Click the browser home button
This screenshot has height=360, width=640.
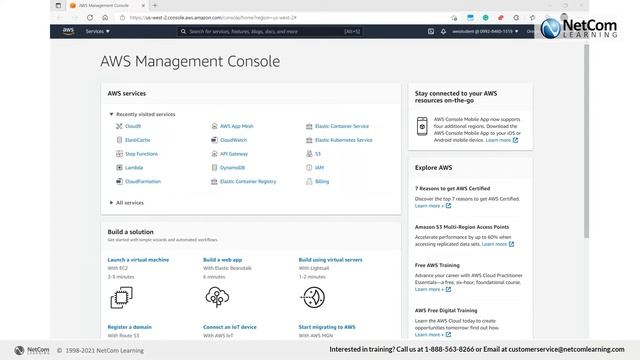coord(105,18)
